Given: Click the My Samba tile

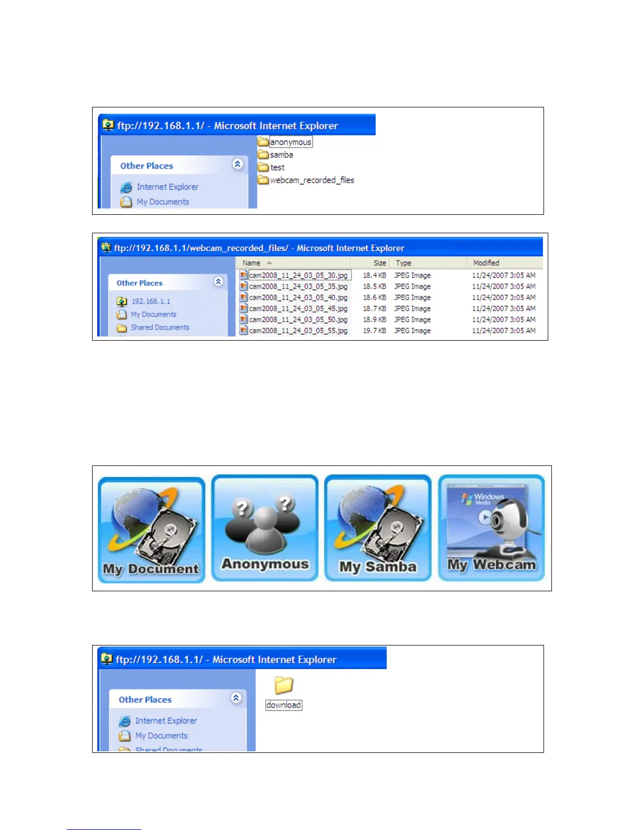Looking at the screenshot, I should click(x=378, y=528).
